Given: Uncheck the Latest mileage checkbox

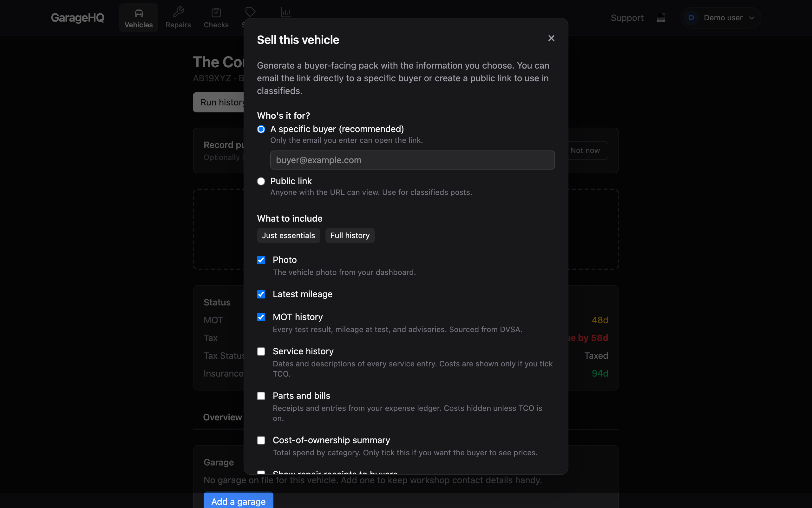Looking at the screenshot, I should (x=261, y=294).
